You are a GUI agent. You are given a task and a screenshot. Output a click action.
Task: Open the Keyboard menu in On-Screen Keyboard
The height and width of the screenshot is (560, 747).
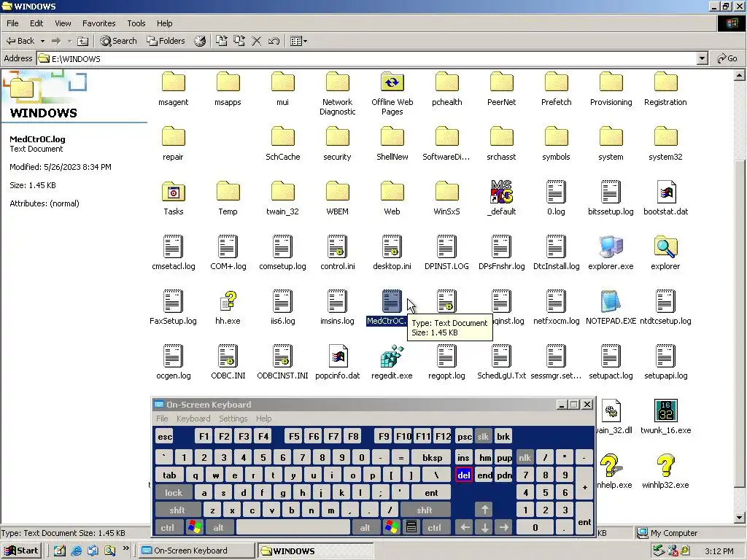[193, 419]
